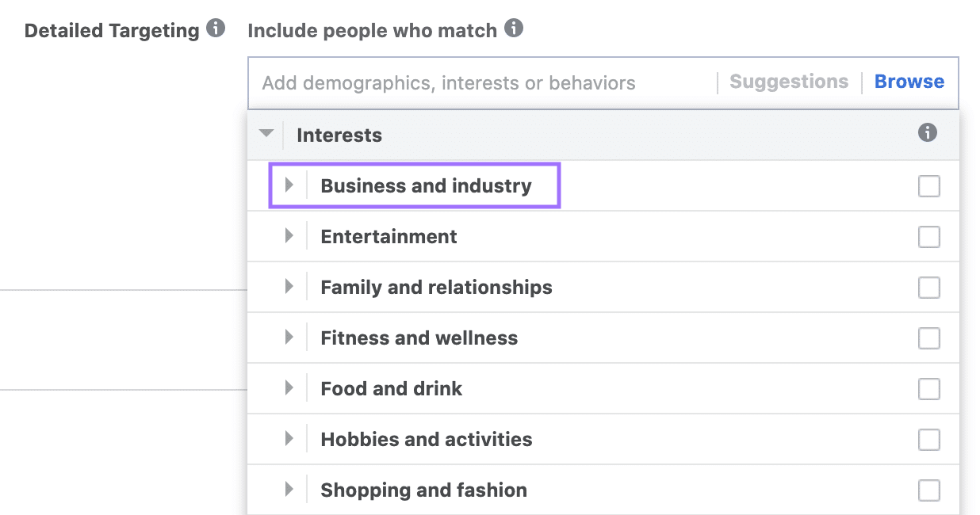This screenshot has height=515, width=980.
Task: Expand the Business and industry category
Action: pyautogui.click(x=289, y=185)
